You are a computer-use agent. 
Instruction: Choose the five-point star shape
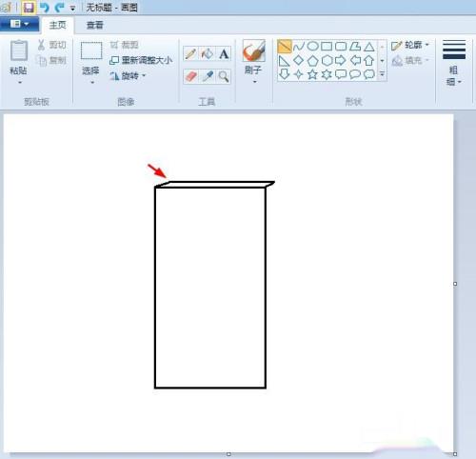pos(312,74)
